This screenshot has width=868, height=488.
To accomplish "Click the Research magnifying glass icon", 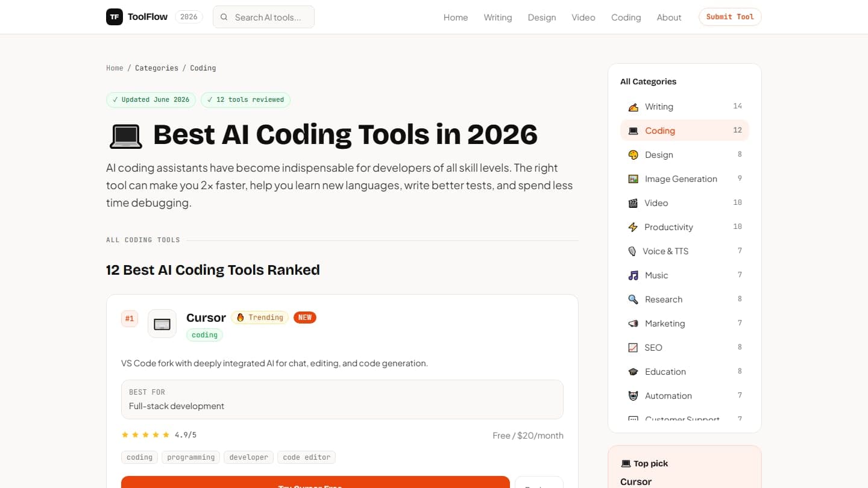I will tap(633, 299).
